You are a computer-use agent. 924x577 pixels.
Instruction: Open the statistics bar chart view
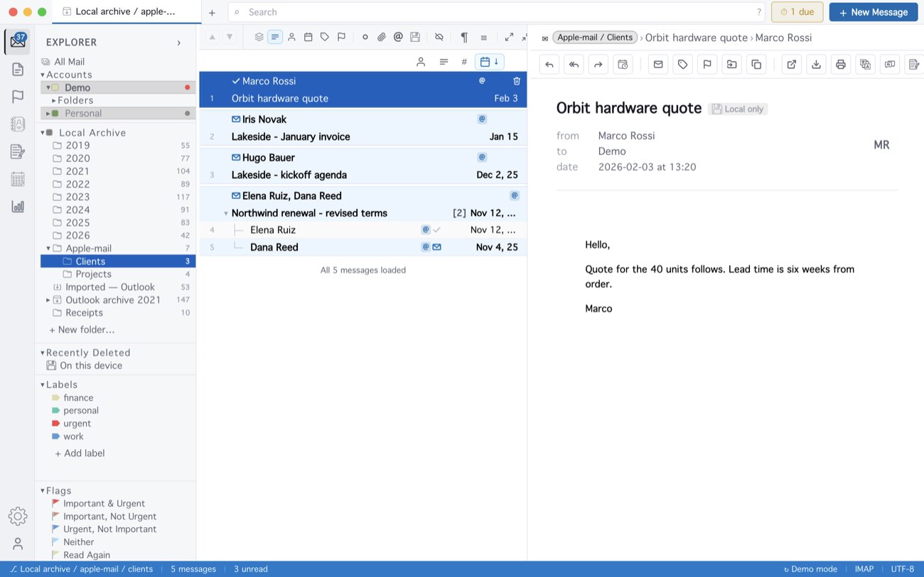point(18,206)
